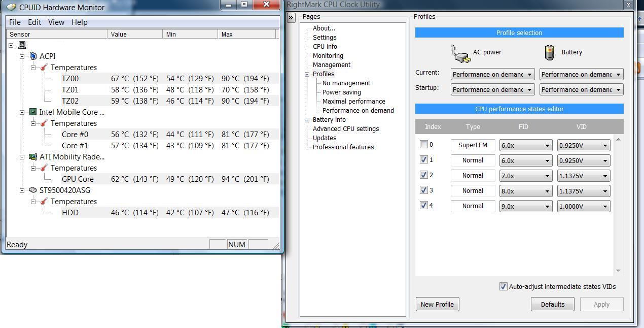Click the computer icon at the tree root
The image size is (644, 328).
click(22, 45)
